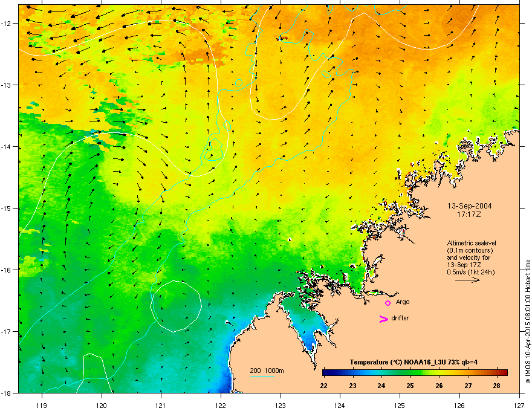Click the 0.5m/s velocity scale arrow
This screenshot has height=411, width=532.
click(467, 280)
